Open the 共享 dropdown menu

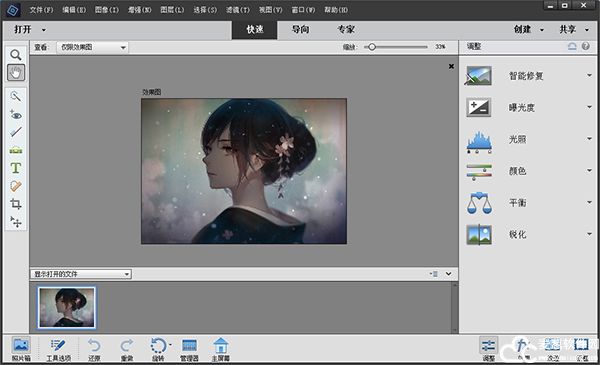tap(574, 29)
